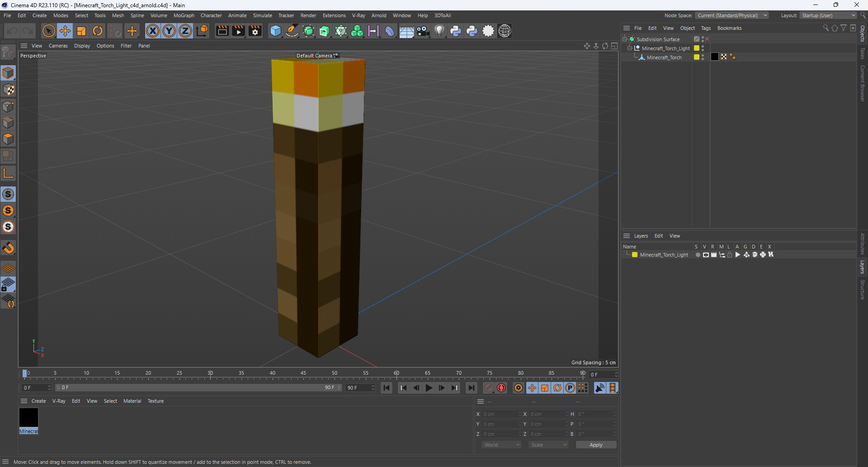Switch to Points mode
Screen dimensions: 868x467
[x=9, y=106]
